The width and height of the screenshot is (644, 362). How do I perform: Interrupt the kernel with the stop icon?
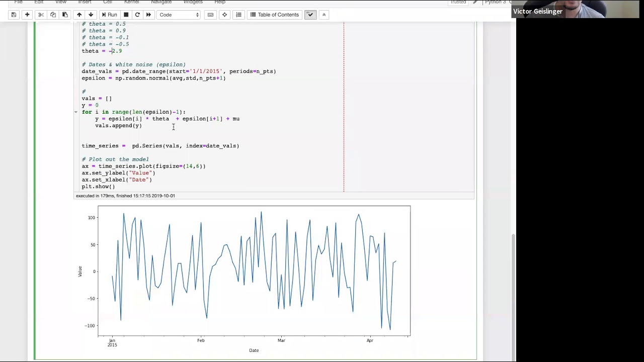coord(126,15)
